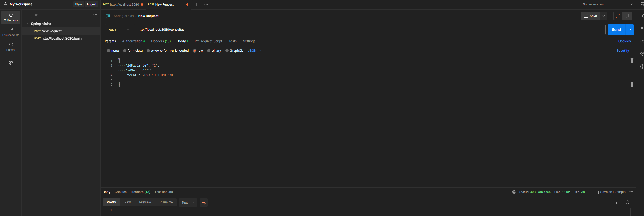The height and width of the screenshot is (216, 644).
Task: Open the configure workspace sidebar grid icon
Action: point(11,63)
